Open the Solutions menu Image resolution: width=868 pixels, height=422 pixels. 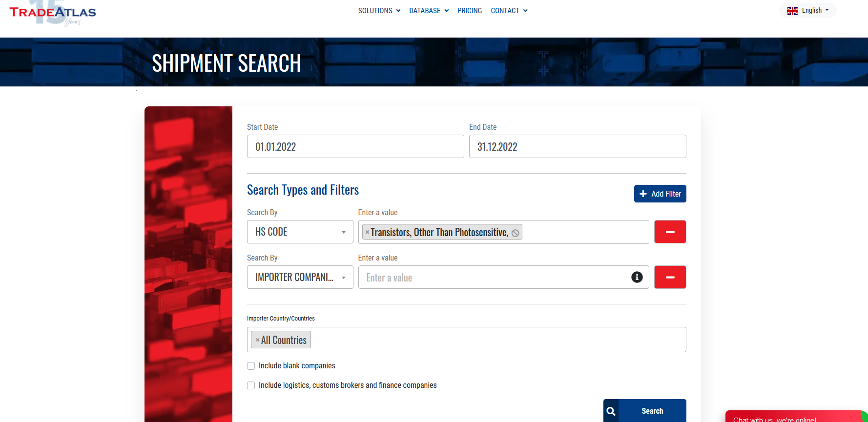(x=379, y=11)
